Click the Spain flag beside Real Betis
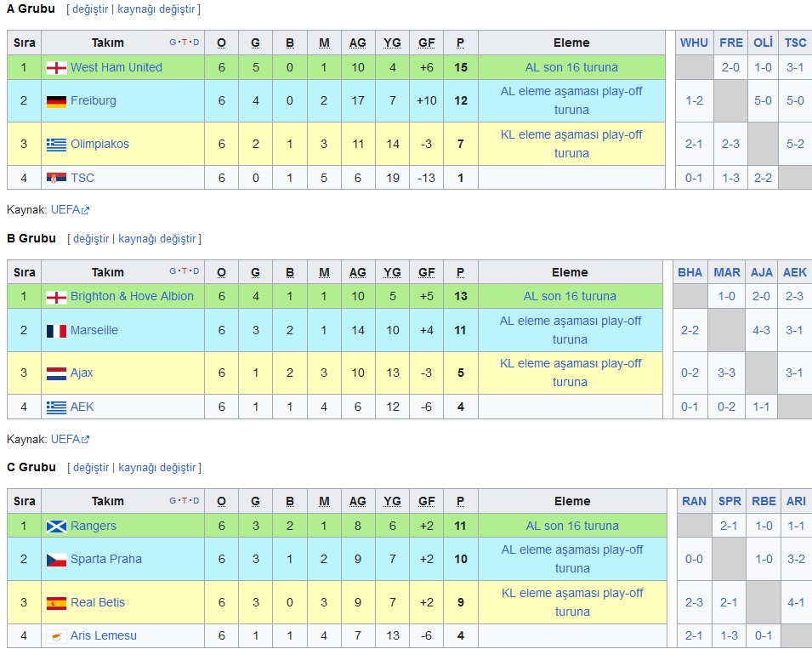Image resolution: width=812 pixels, height=649 pixels. point(56,603)
